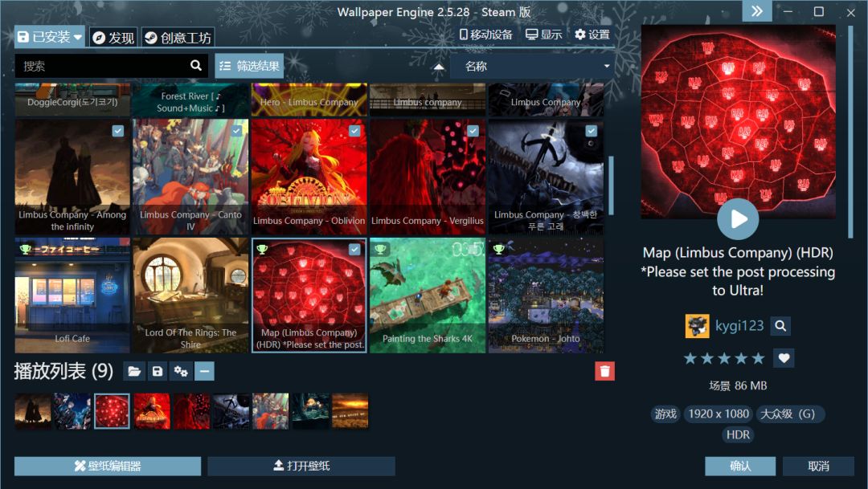The image size is (868, 489).
Task: Click the 播放列表 (9) heading
Action: pos(63,371)
